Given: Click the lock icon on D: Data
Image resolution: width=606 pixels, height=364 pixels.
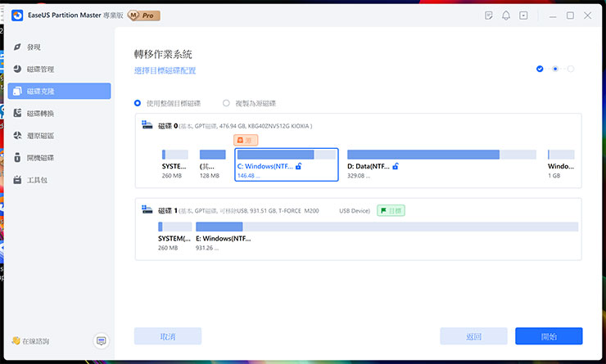Looking at the screenshot, I should click(396, 166).
